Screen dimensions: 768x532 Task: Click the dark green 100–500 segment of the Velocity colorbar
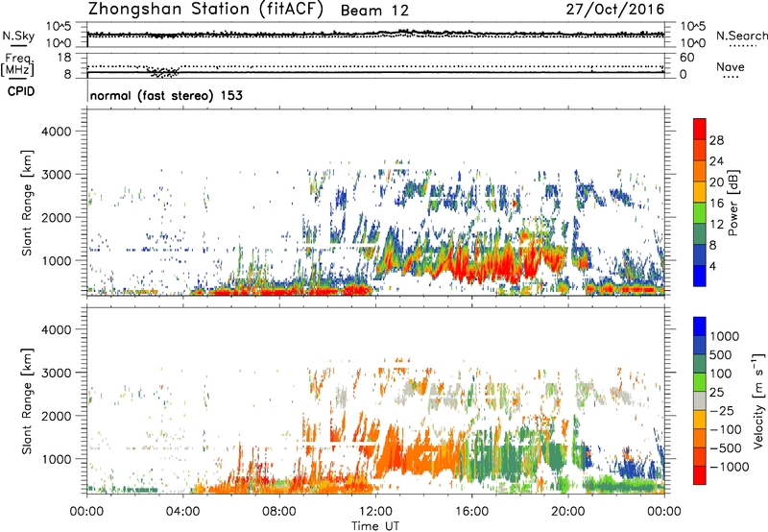700,364
